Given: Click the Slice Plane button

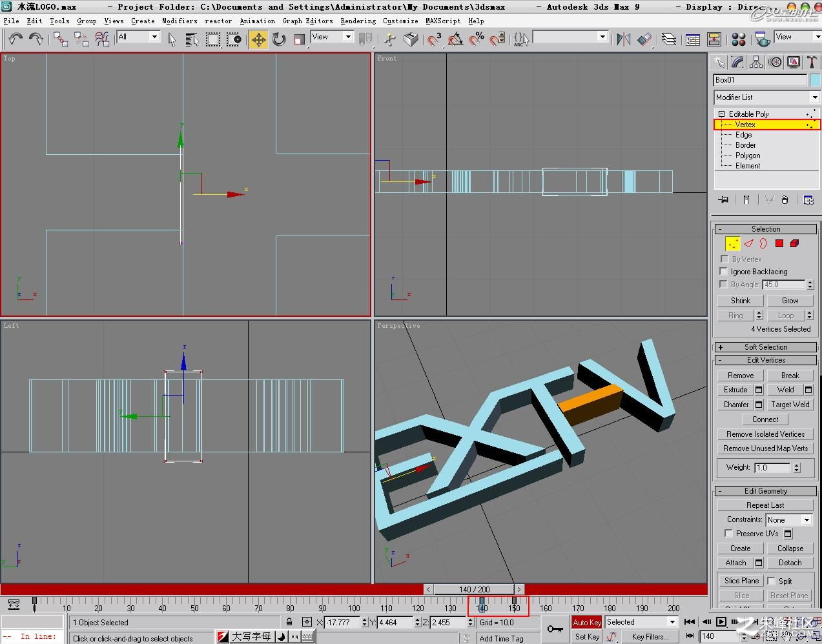Looking at the screenshot, I should (741, 581).
